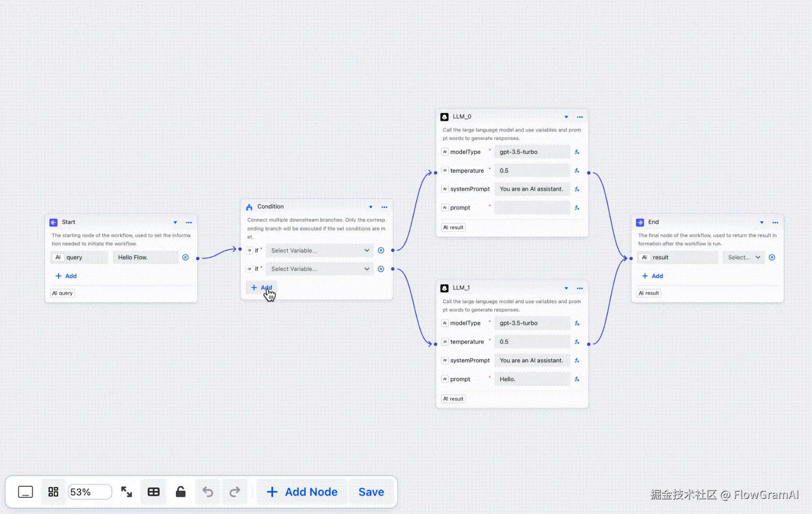Toggle the minimap icon in bottom toolbar

26,492
